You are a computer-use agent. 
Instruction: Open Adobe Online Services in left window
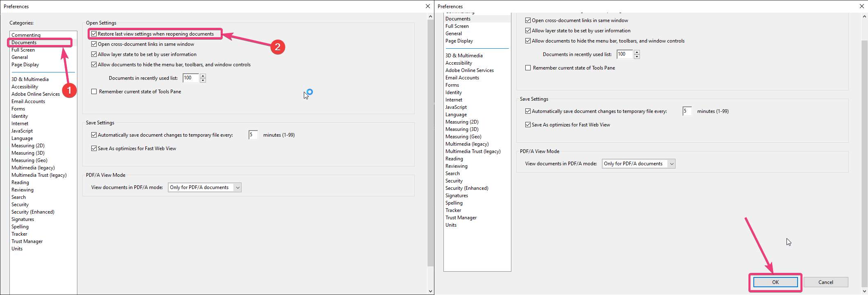click(36, 94)
